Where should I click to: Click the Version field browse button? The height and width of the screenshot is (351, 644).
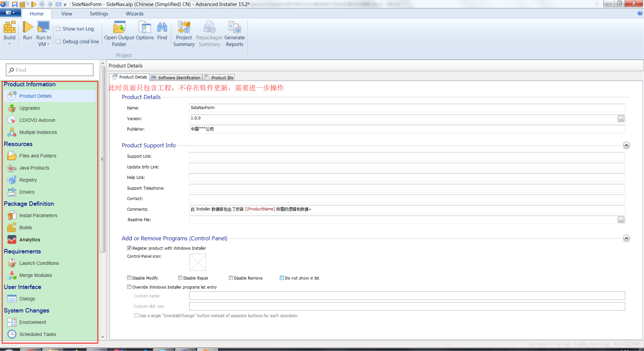[x=621, y=119]
